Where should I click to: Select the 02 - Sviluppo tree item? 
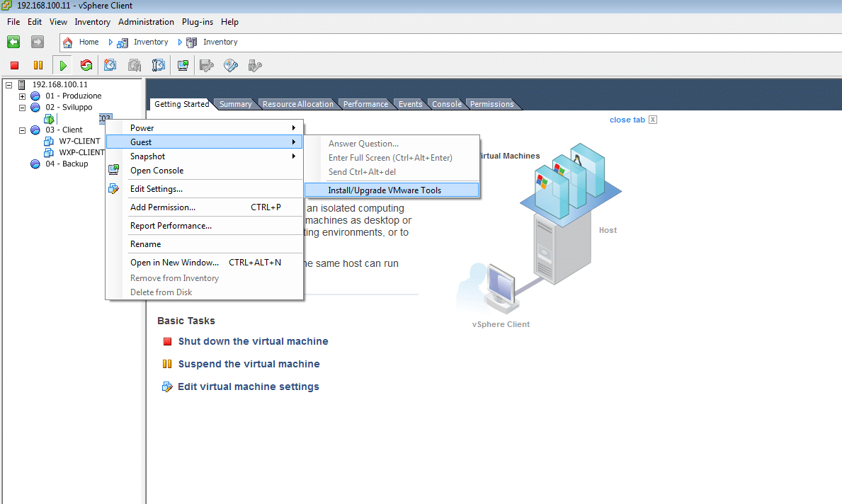point(69,108)
